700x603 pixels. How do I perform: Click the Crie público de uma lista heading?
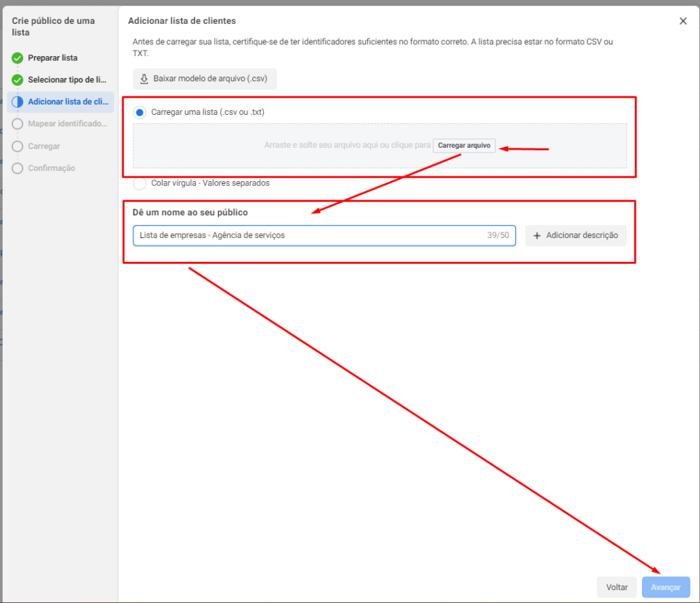53,27
